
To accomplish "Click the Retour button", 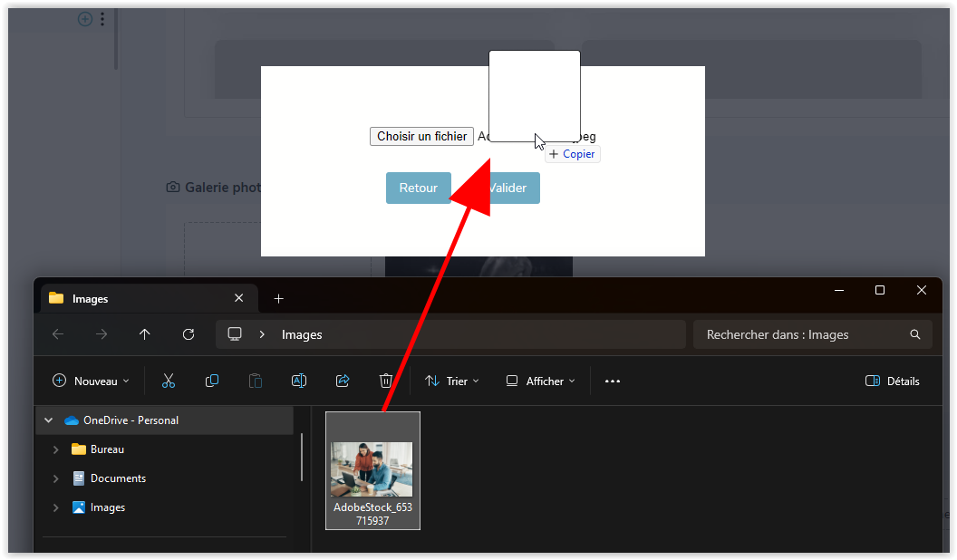I will [x=419, y=188].
